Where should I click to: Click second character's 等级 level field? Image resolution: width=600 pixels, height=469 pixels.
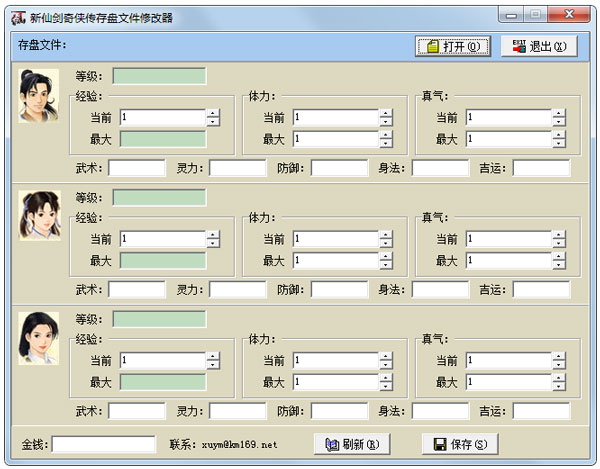pos(160,197)
